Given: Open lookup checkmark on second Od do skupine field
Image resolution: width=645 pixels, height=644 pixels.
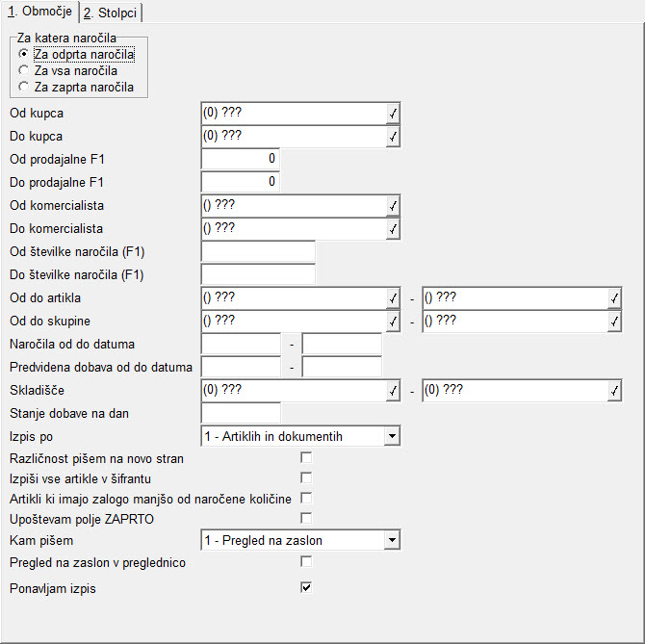Looking at the screenshot, I should (614, 322).
